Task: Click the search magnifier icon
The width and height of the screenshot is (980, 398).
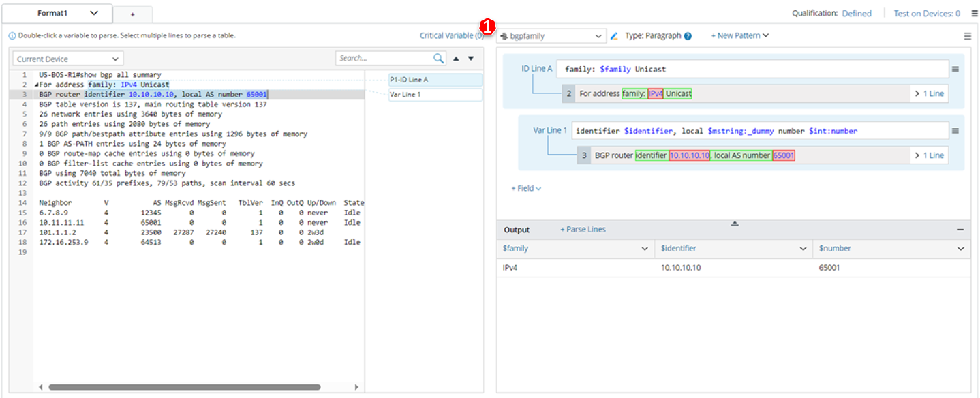Action: click(439, 59)
